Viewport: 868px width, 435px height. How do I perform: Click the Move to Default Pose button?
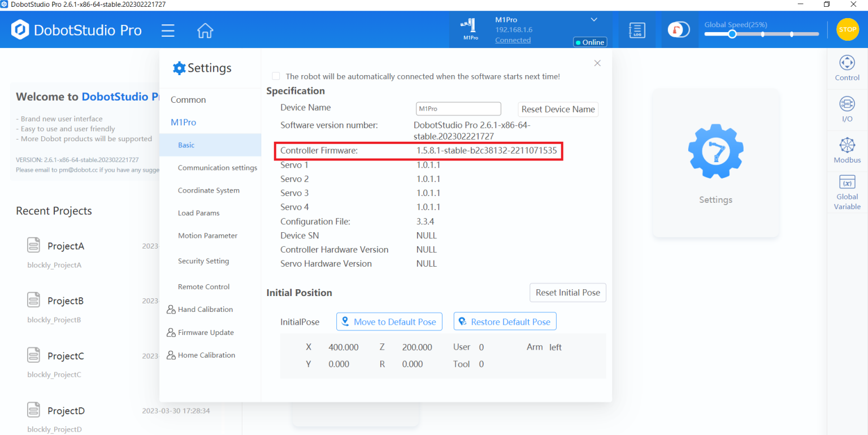click(x=389, y=321)
